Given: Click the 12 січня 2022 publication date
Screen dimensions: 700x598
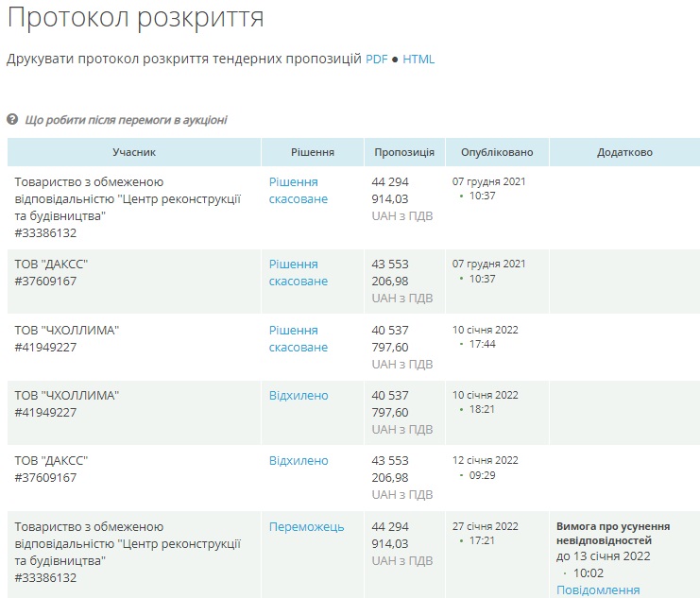Looking at the screenshot, I should coord(486,460).
